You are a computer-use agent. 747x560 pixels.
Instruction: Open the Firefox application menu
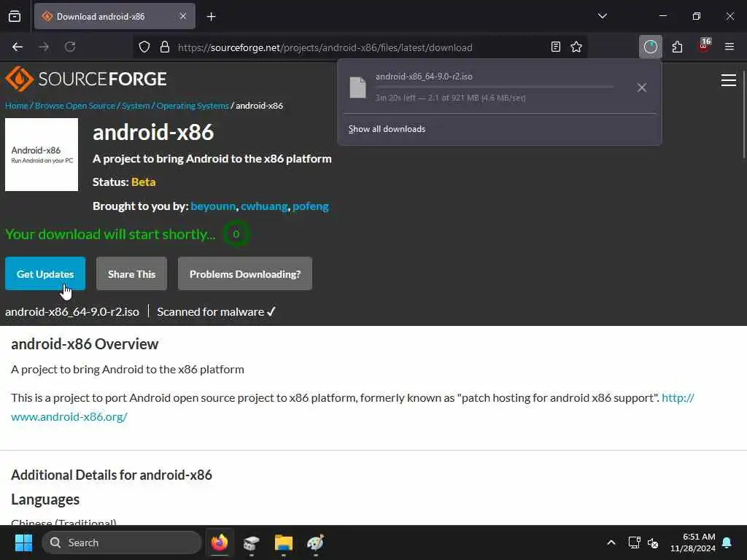(x=729, y=47)
